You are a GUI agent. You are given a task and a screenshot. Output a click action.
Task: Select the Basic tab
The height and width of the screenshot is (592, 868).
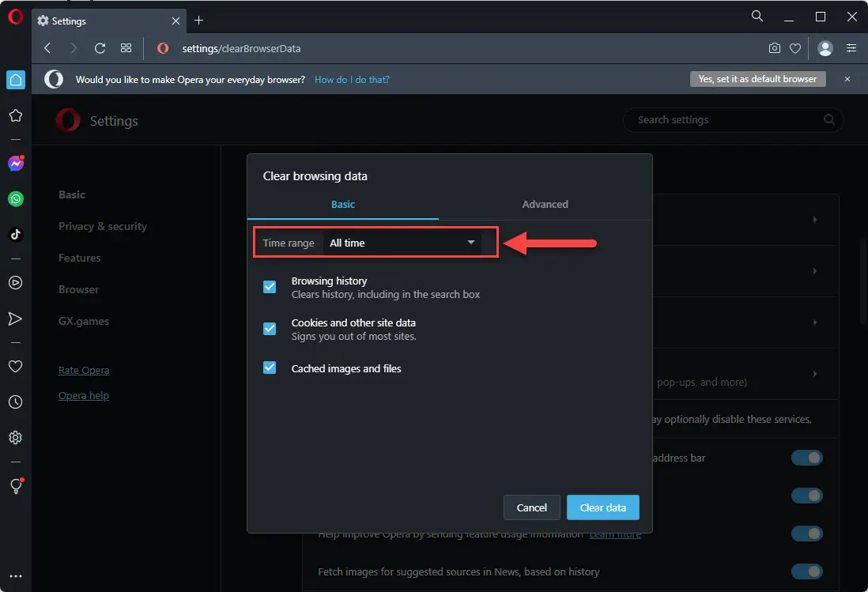(x=342, y=204)
